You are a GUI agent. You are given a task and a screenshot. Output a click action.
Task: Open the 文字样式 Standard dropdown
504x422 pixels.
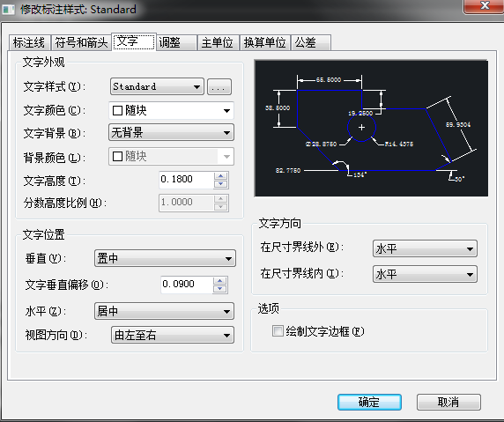(157, 86)
